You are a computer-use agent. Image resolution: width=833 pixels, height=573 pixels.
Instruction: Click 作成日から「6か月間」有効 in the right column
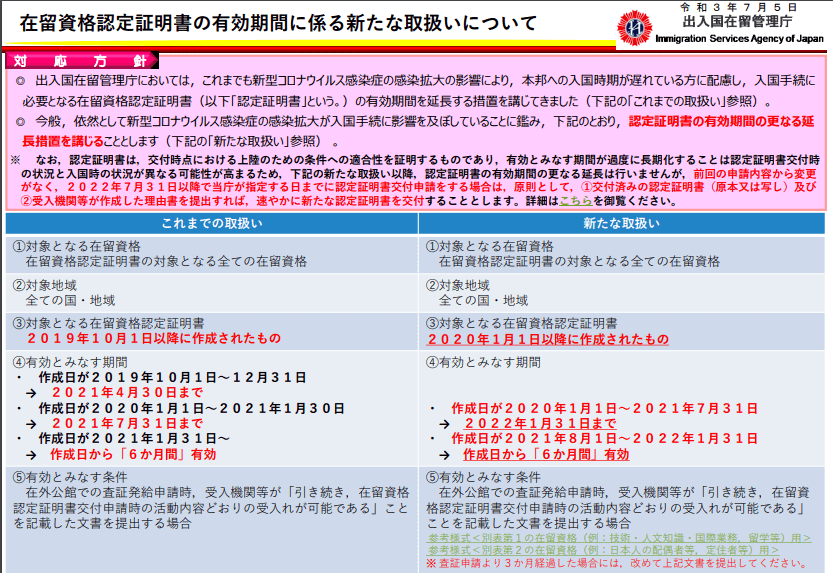[x=539, y=454]
